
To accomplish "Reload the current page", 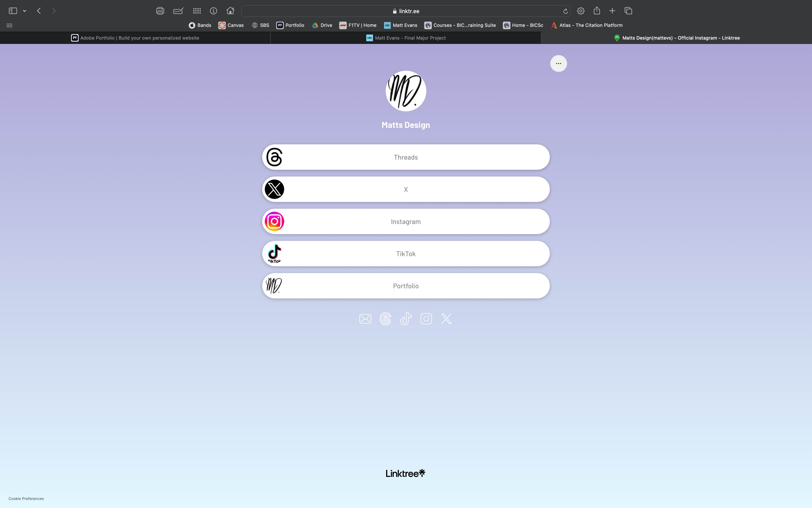I will [565, 11].
